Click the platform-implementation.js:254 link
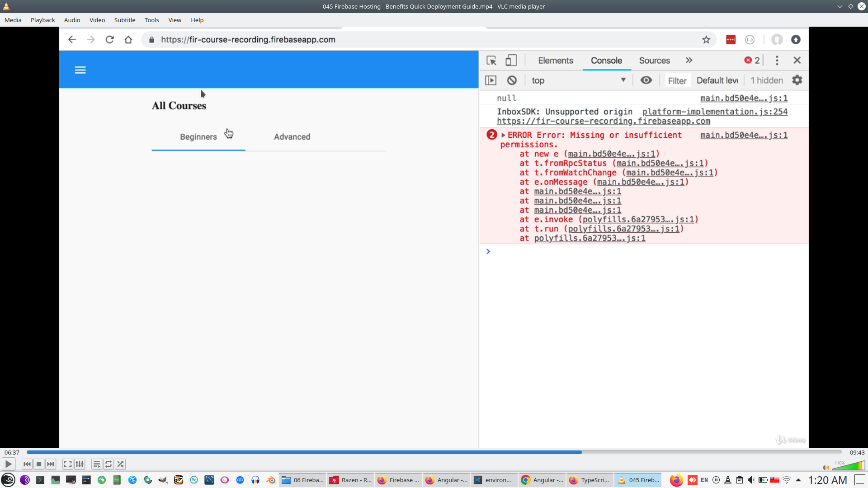Image resolution: width=868 pixels, height=488 pixels. pos(715,112)
